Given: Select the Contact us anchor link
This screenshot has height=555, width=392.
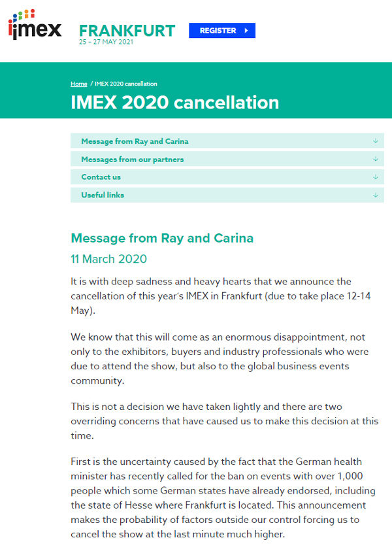Looking at the screenshot, I should point(101,177).
